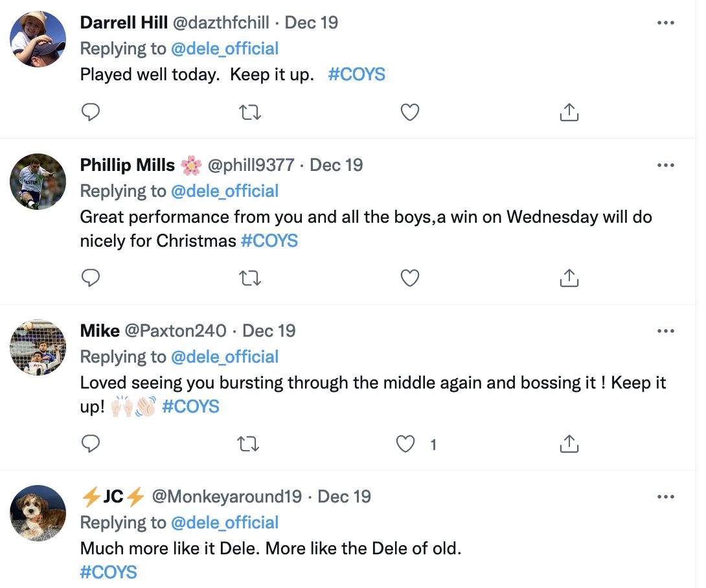Screen dimensions: 706x588
Task: Reply to Phillip Mills's tweet
Action: (x=91, y=278)
